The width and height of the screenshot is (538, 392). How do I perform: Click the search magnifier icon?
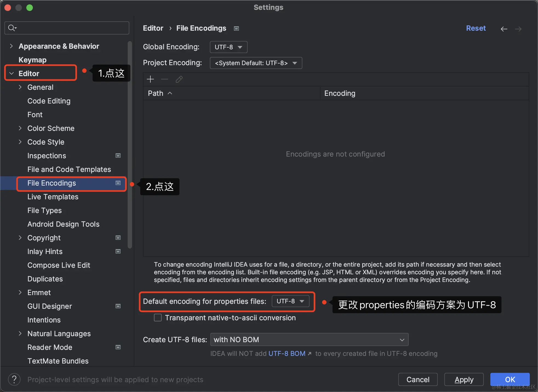pos(12,28)
